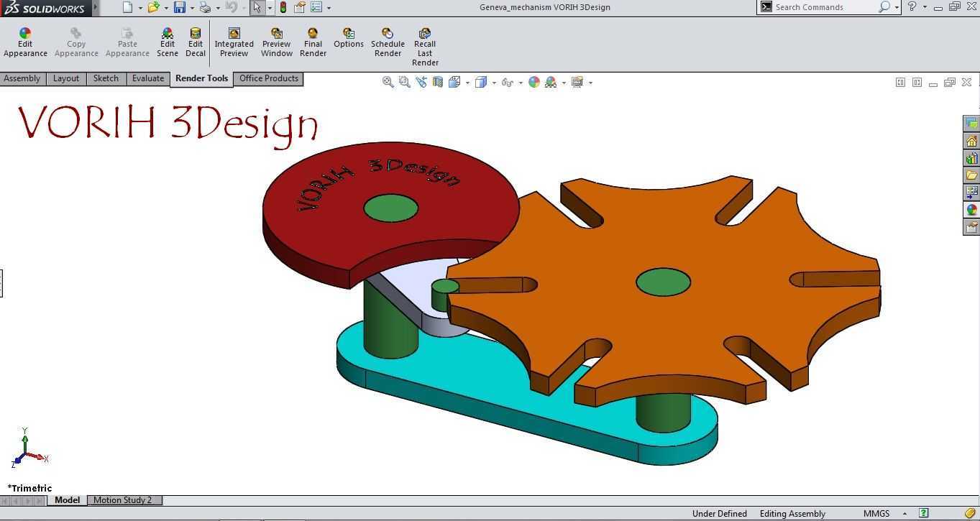Viewport: 980px width, 521px height.
Task: Click Zoom to Area in the view toolbar
Action: [405, 82]
